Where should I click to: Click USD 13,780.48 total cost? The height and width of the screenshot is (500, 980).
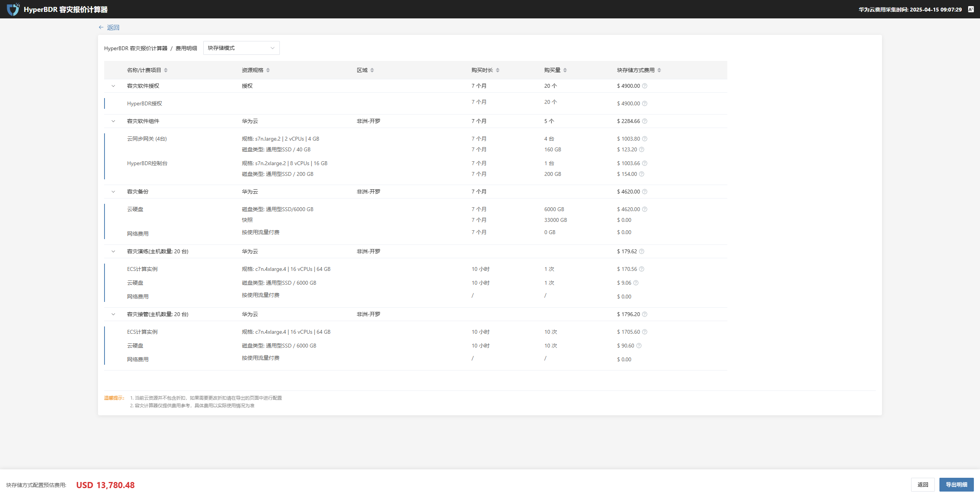[105, 485]
